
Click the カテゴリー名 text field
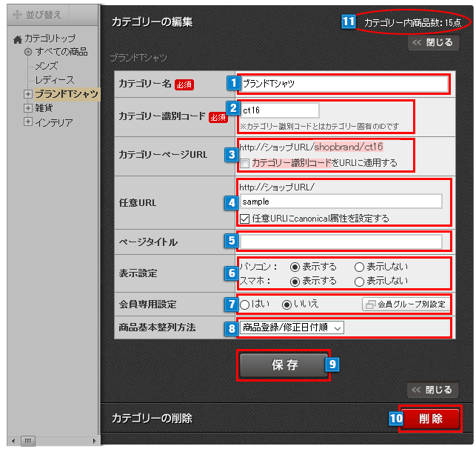343,84
